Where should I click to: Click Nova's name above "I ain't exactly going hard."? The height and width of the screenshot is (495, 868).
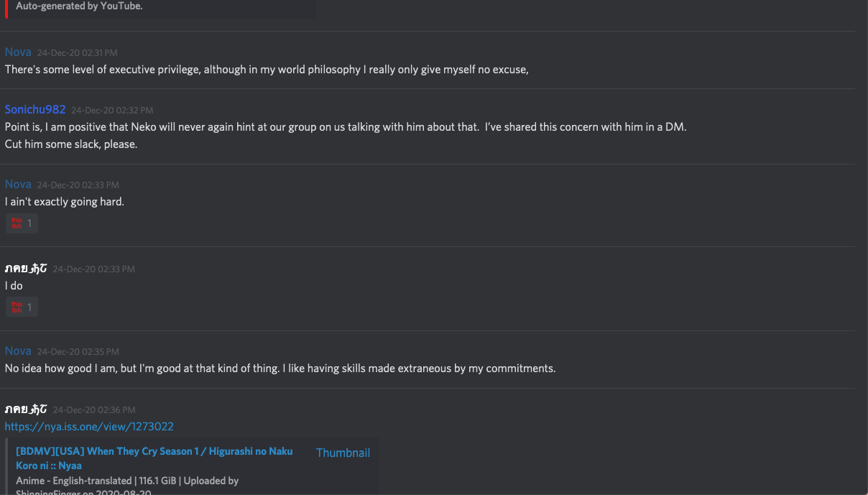18,184
